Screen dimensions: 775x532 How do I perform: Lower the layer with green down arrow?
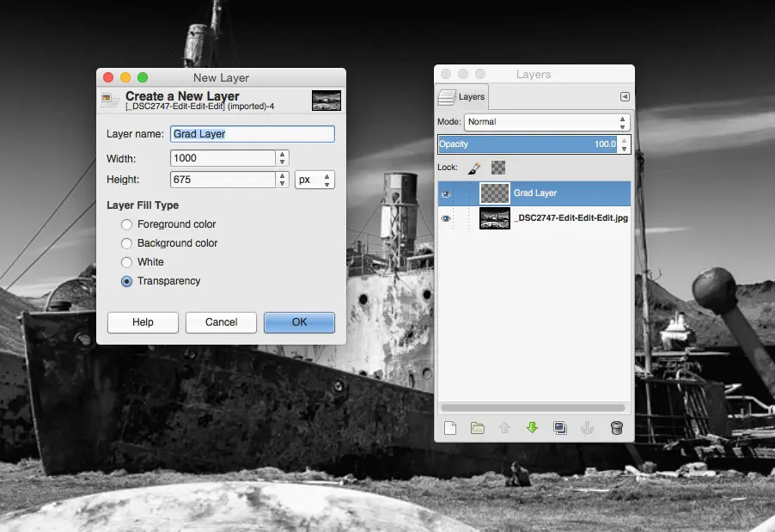coord(533,428)
